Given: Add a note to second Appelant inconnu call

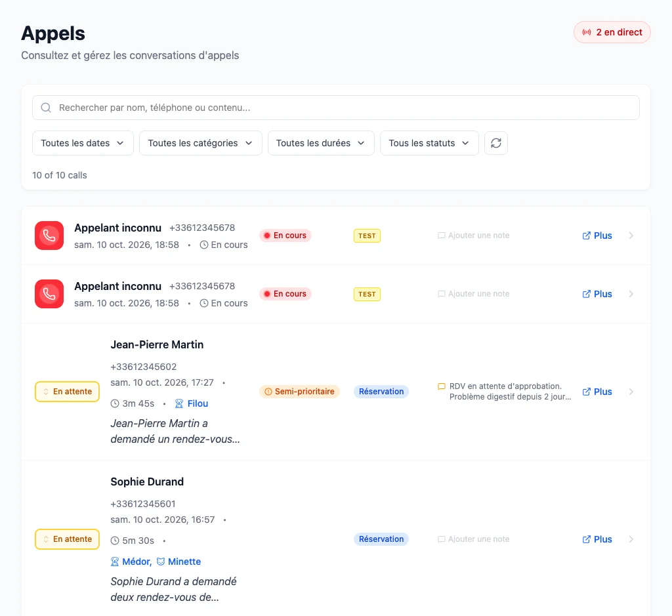Looking at the screenshot, I should [474, 294].
